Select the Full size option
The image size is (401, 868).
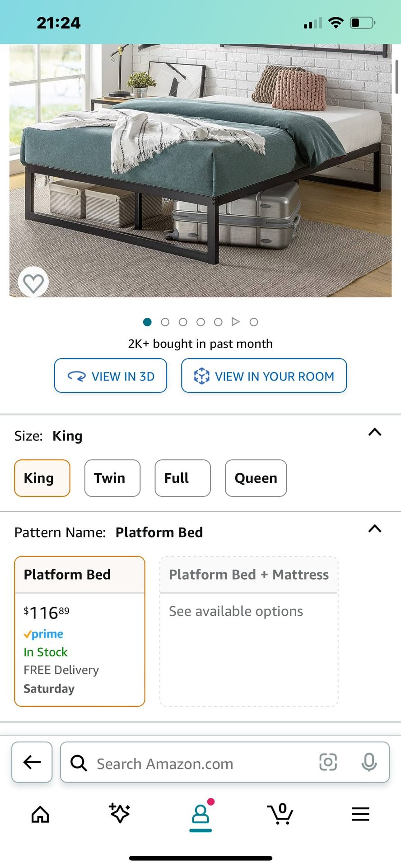pyautogui.click(x=182, y=478)
